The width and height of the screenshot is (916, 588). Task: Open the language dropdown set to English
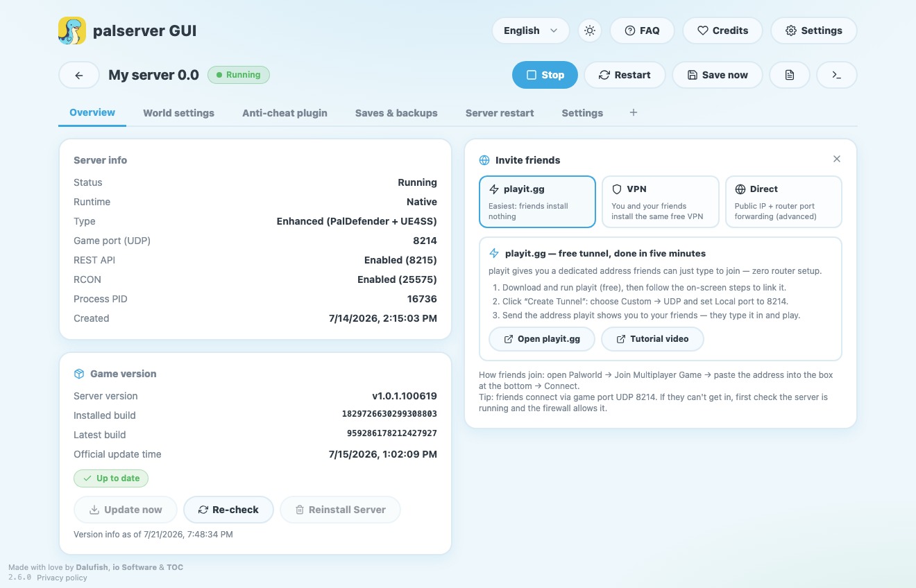[531, 31]
